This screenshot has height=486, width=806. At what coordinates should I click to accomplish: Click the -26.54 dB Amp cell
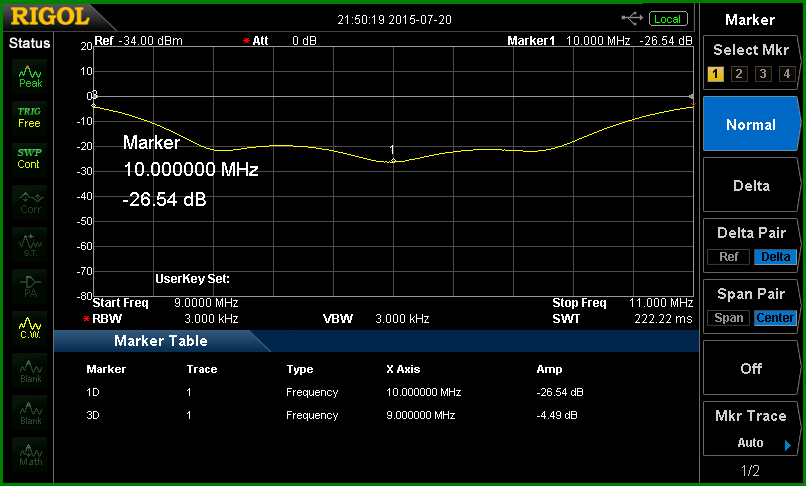(x=560, y=392)
